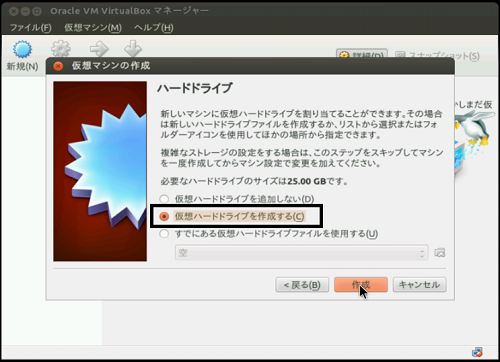Click the ハードドライブ heading text
This screenshot has height=362, width=500.
pyautogui.click(x=194, y=88)
